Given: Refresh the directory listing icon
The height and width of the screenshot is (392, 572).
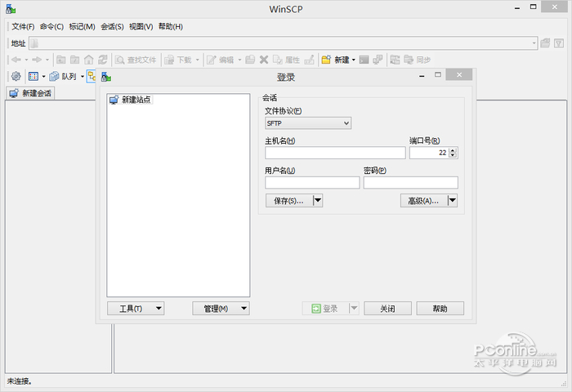Looking at the screenshot, I should 103,60.
